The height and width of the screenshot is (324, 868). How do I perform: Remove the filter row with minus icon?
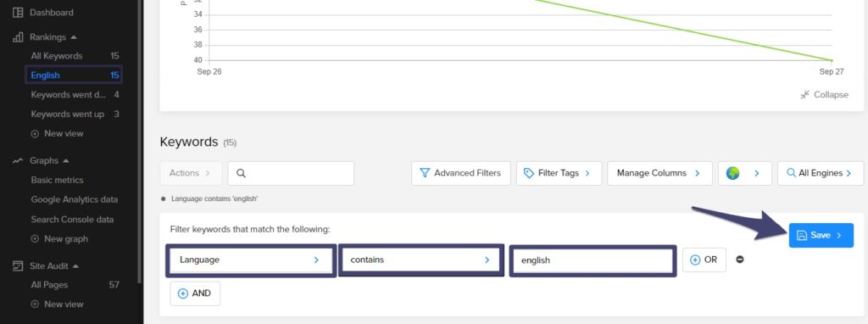tap(739, 260)
